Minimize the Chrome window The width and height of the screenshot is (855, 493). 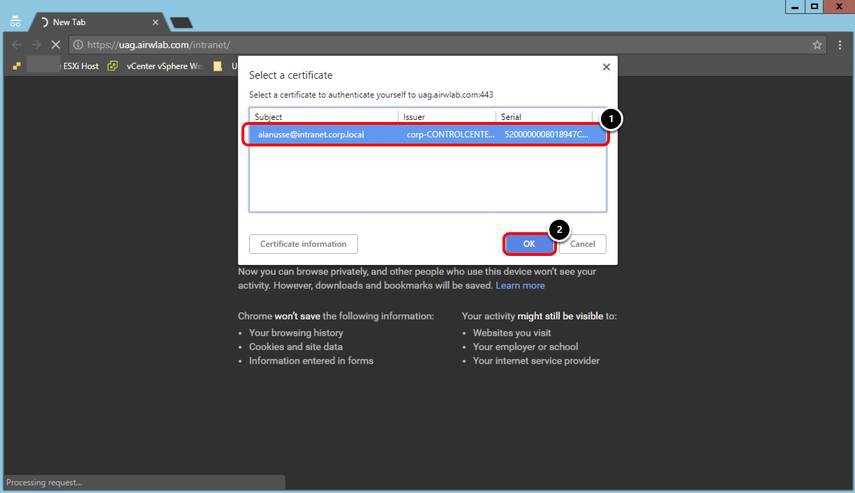[x=795, y=7]
